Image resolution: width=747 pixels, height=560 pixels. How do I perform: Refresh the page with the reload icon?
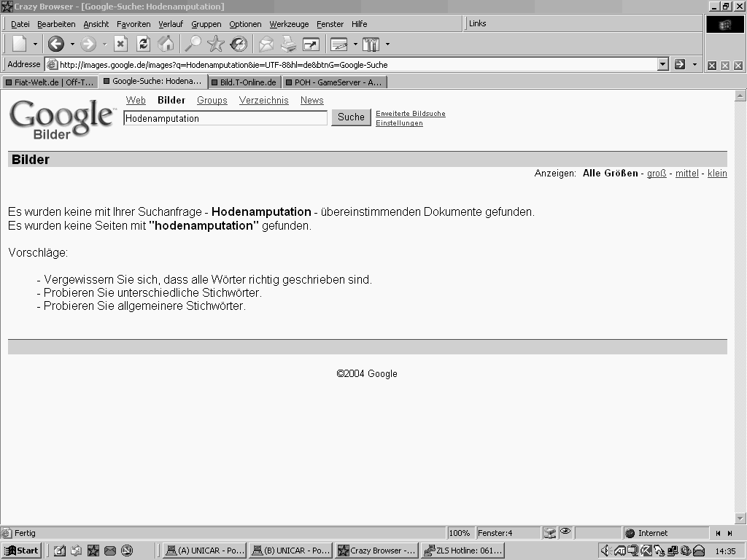point(143,44)
